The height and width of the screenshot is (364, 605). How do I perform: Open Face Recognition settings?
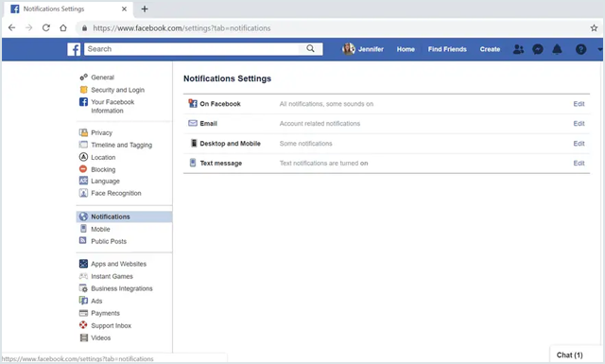(x=116, y=193)
